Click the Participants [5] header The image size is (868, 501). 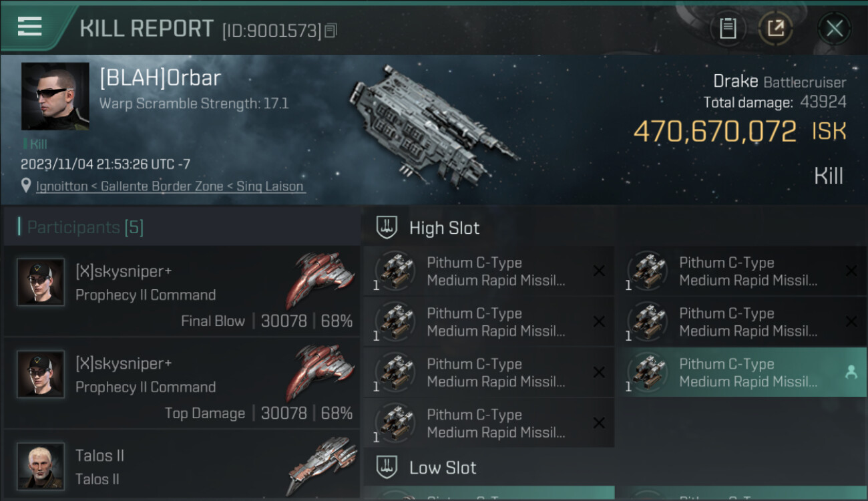click(85, 228)
